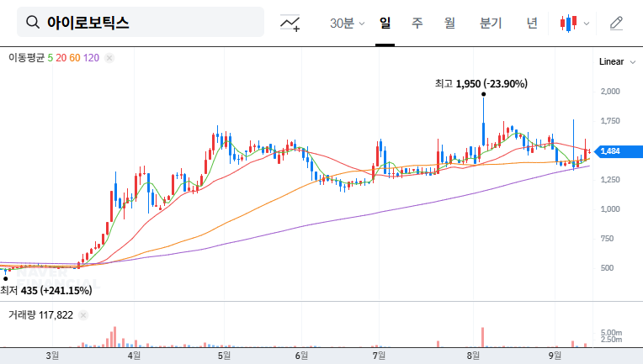Click the current price 1,484 label
Image resolution: width=643 pixels, height=364 pixels.
(x=611, y=151)
